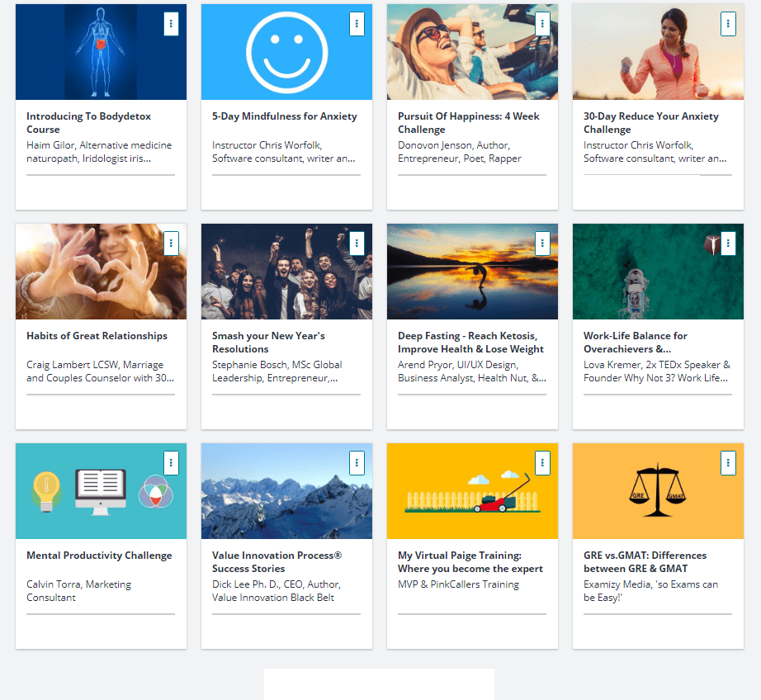Click options icon on Smash your New Year's Resolutions
Screen dimensions: 761x700
(357, 244)
